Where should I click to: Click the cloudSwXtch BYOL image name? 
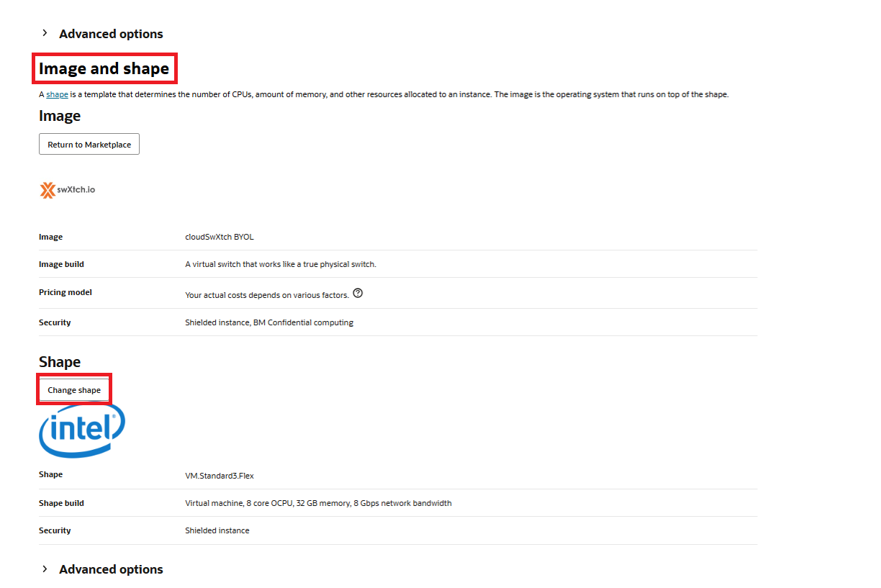(x=219, y=237)
